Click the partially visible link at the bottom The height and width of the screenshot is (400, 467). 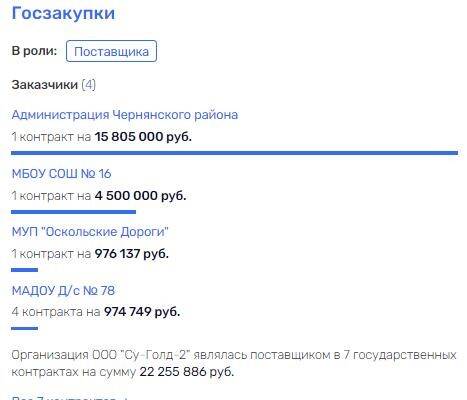(70, 398)
